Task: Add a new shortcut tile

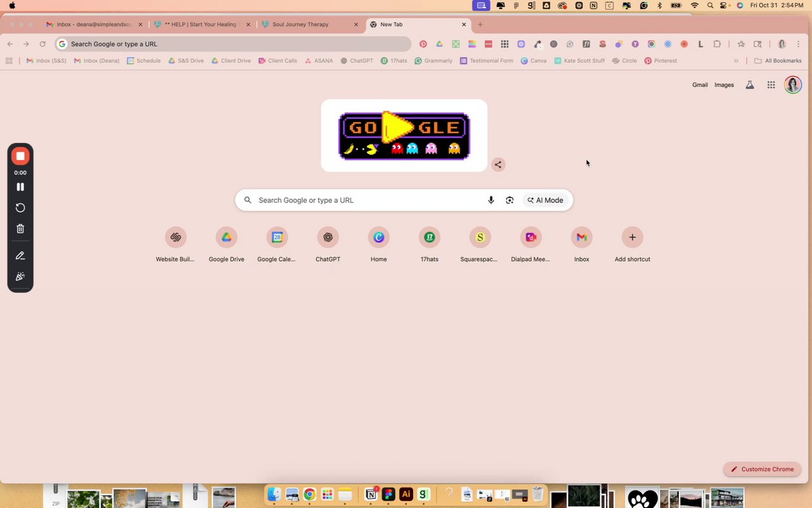Action: 632,244
